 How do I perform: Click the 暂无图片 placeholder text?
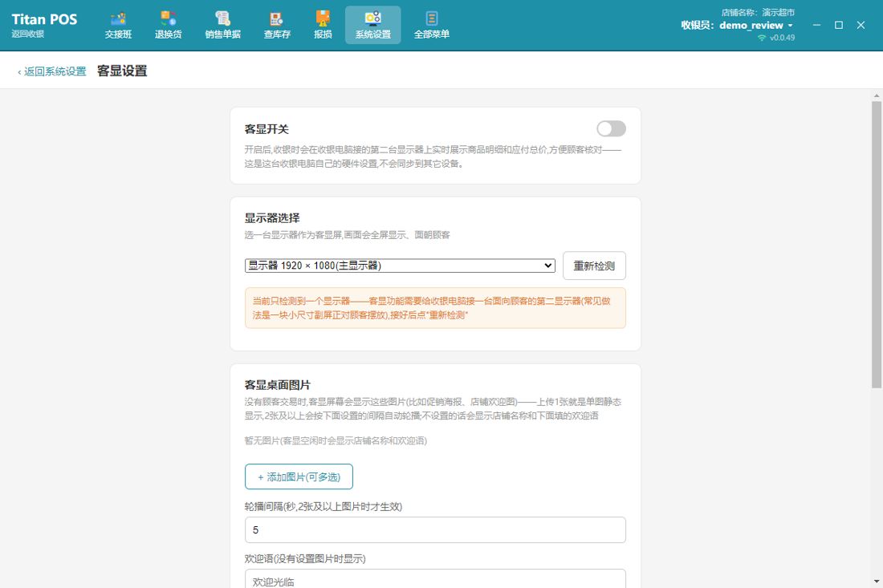pos(336,440)
